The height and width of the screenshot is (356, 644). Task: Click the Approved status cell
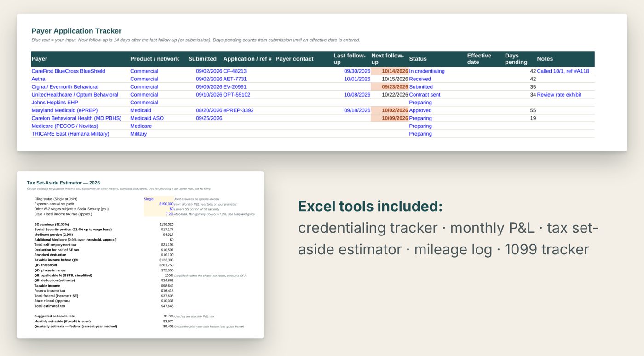coord(420,110)
